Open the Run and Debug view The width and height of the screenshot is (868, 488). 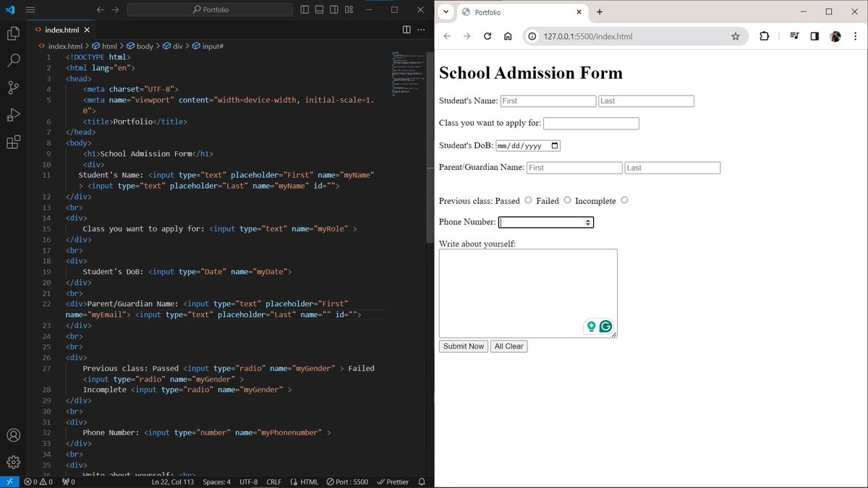13,115
